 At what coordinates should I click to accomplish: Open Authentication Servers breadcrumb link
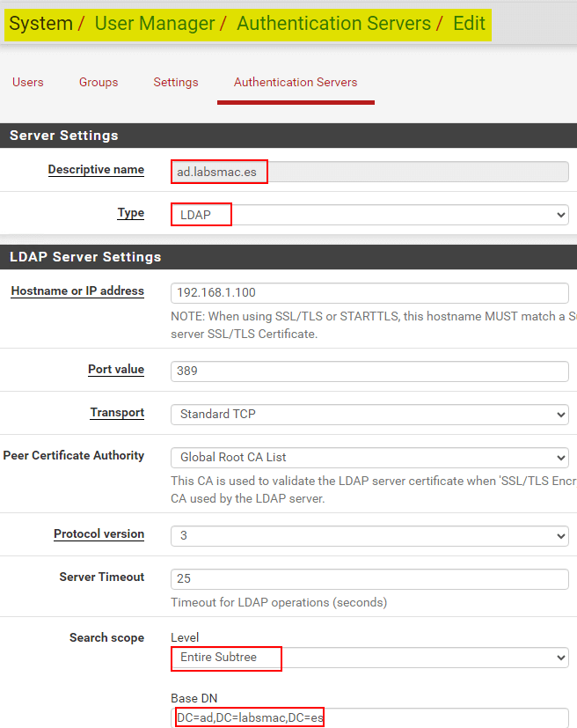[333, 24]
